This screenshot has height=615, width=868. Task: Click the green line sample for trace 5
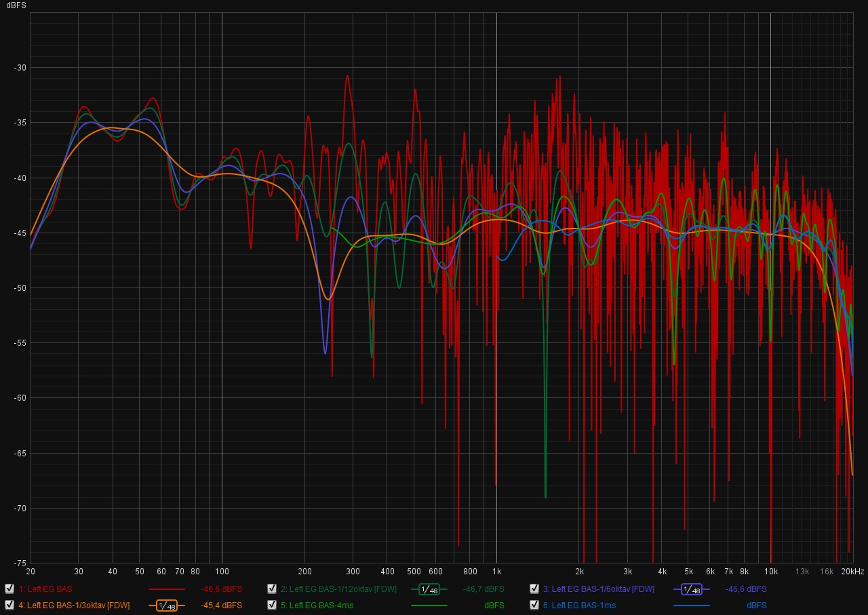[429, 606]
